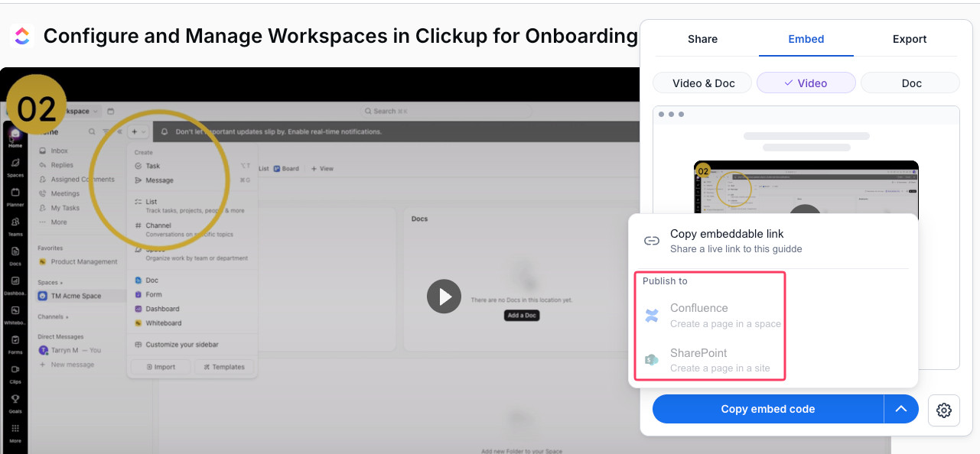Open the Docs icon in the video's left rail
Image resolution: width=980 pixels, height=454 pixels.
(15, 255)
